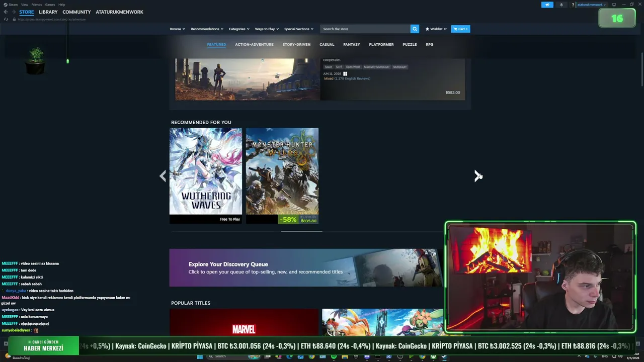Go to the COMMUNITY tab

click(x=76, y=12)
